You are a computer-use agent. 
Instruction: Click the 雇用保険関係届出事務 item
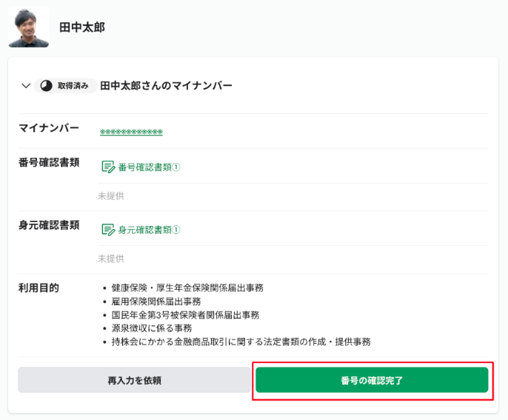(156, 301)
